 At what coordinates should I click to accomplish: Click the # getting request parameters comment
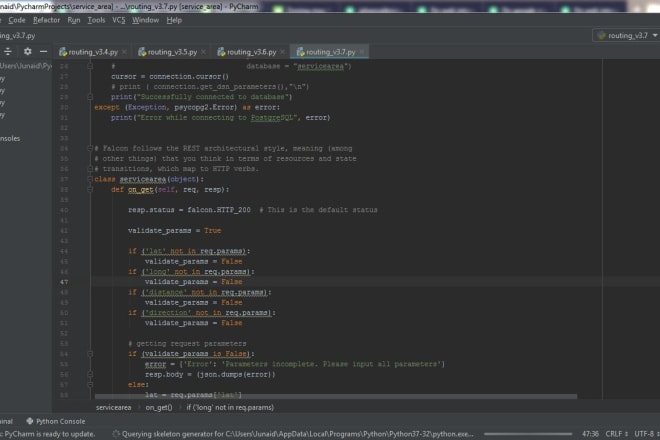[187, 343]
